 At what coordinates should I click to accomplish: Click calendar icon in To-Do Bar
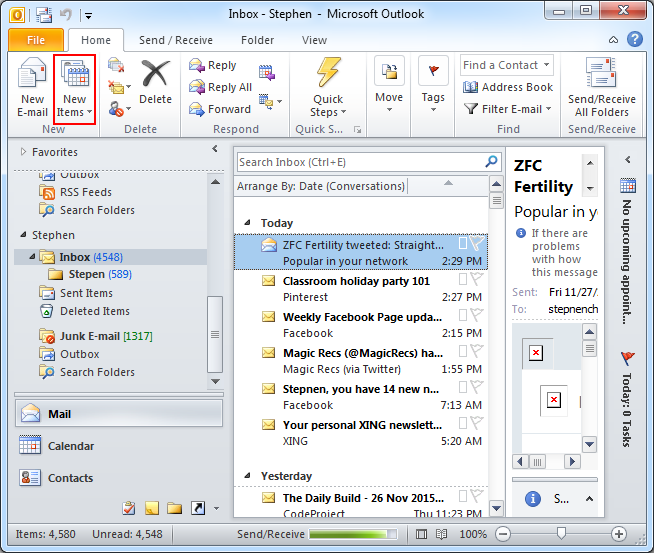pyautogui.click(x=628, y=186)
